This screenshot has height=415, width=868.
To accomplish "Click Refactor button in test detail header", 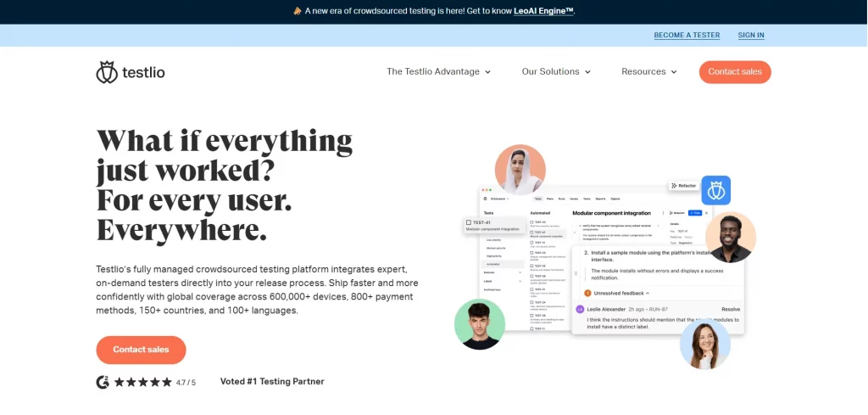I will pos(676,213).
